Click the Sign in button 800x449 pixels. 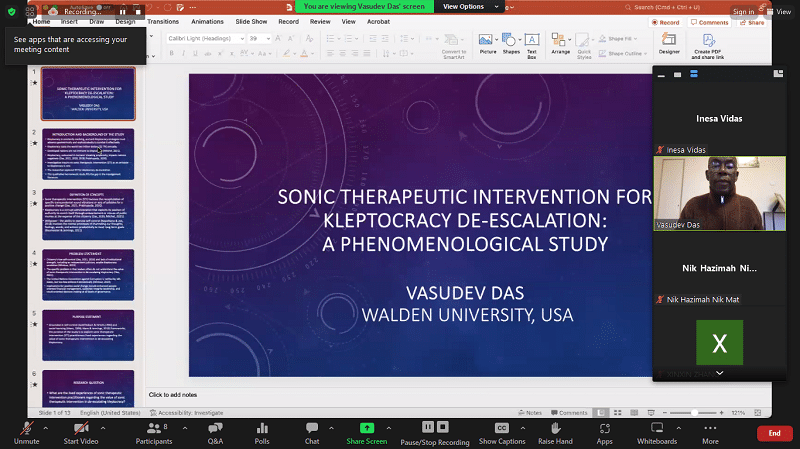[743, 12]
